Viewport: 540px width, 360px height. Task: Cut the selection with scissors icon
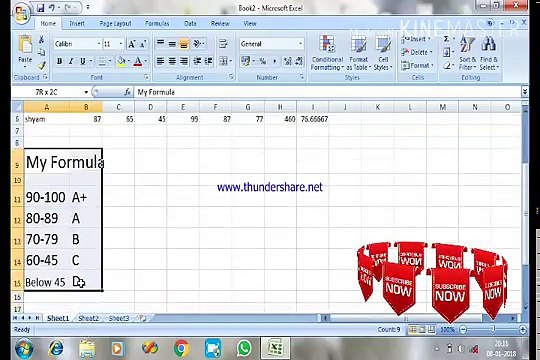pyautogui.click(x=41, y=39)
